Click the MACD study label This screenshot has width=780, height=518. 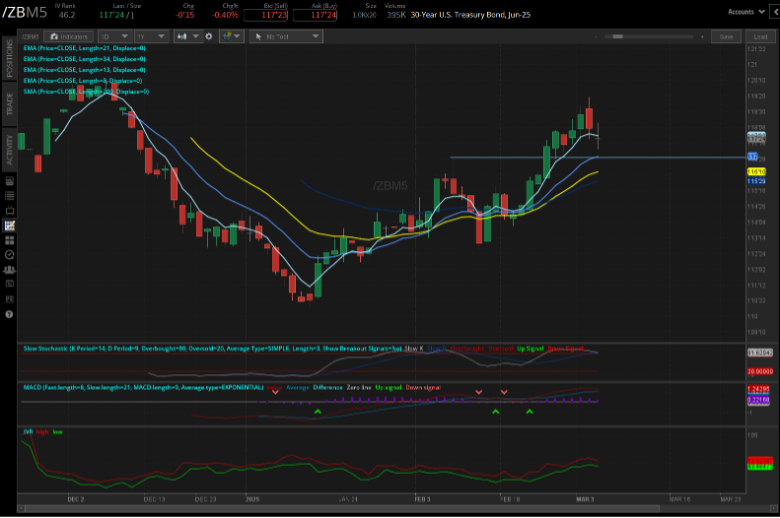pos(143,388)
